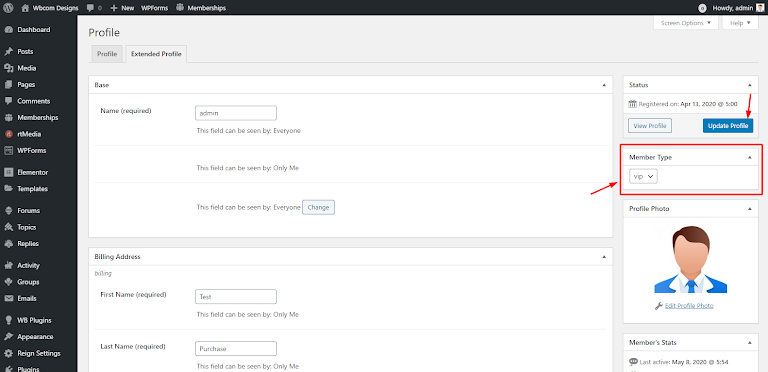
Task: Open the Member Type vip dropdown
Action: (x=643, y=177)
